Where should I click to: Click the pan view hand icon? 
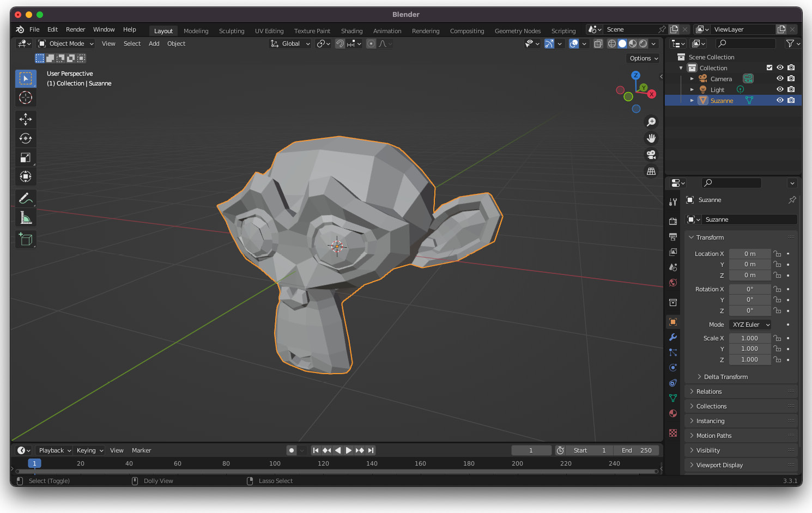651,138
